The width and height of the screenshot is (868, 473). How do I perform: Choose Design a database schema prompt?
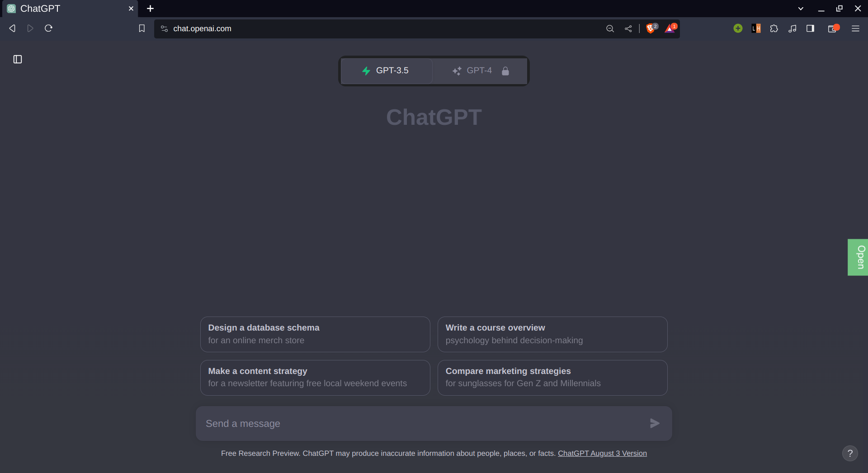click(315, 334)
